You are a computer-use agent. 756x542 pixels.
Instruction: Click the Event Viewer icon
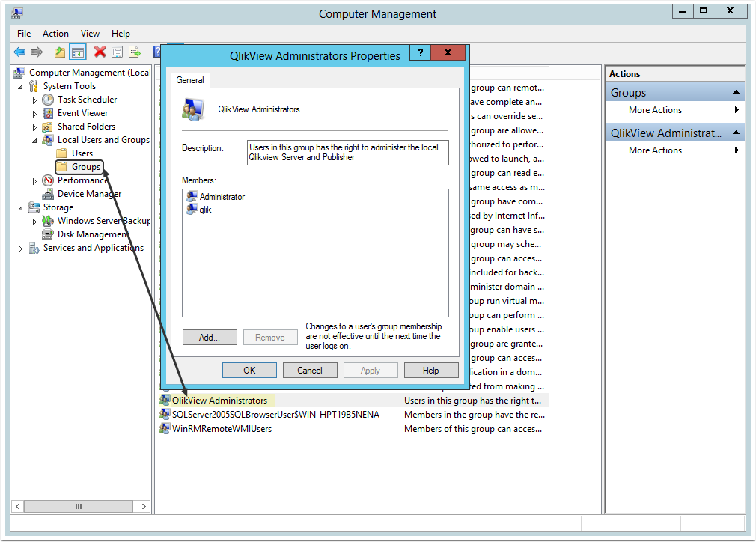48,113
